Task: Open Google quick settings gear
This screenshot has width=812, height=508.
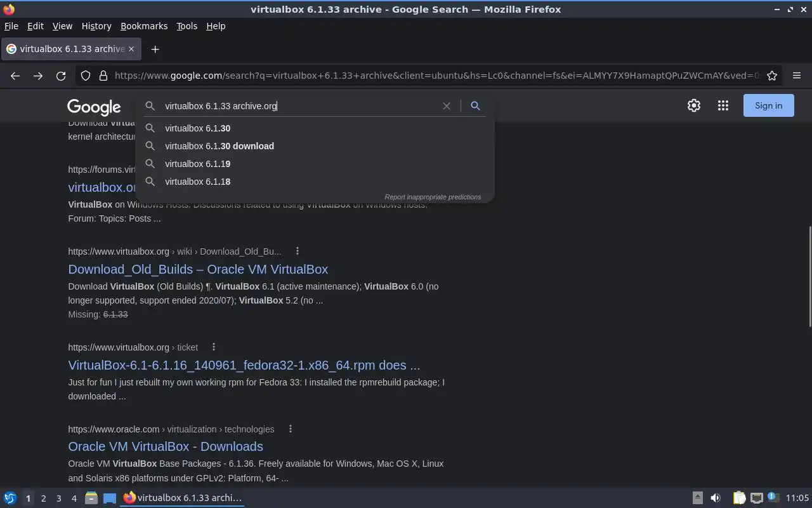Action: pos(694,106)
